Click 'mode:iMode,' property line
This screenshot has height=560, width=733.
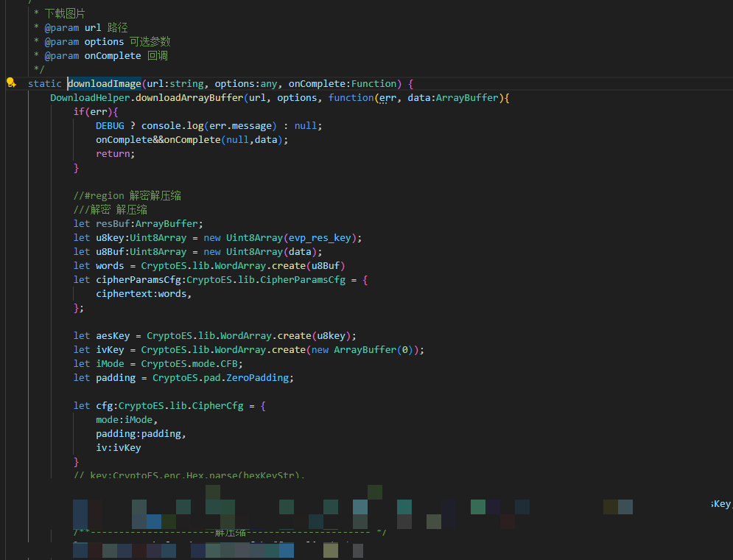coord(127,420)
